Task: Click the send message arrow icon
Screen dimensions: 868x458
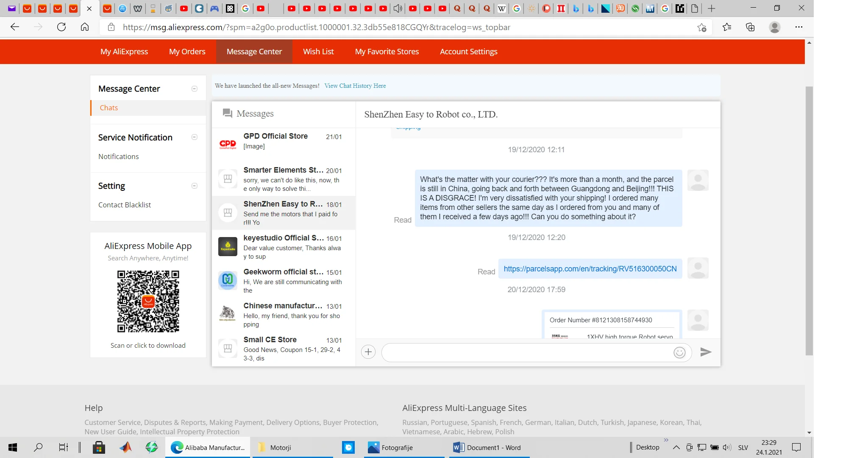Action: pos(706,352)
